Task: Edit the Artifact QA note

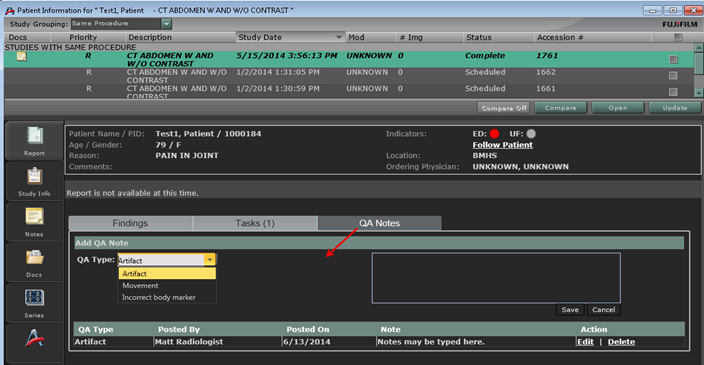Action: click(x=585, y=342)
